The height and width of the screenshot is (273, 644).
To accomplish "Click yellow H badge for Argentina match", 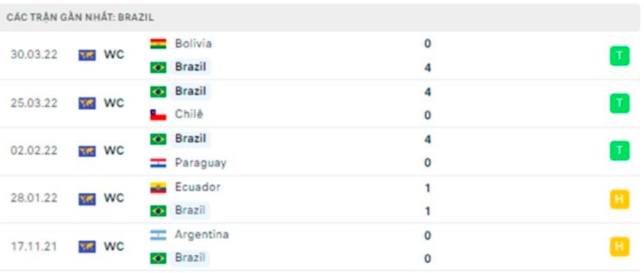I will click(619, 246).
